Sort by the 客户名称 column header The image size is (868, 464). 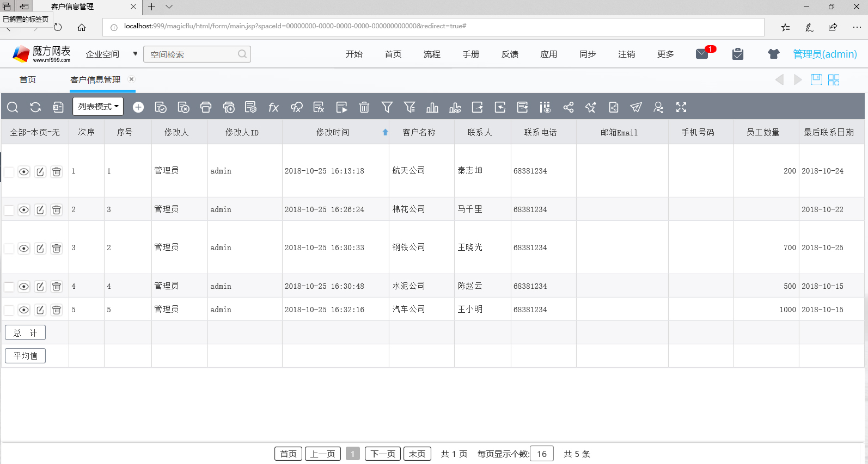point(419,132)
